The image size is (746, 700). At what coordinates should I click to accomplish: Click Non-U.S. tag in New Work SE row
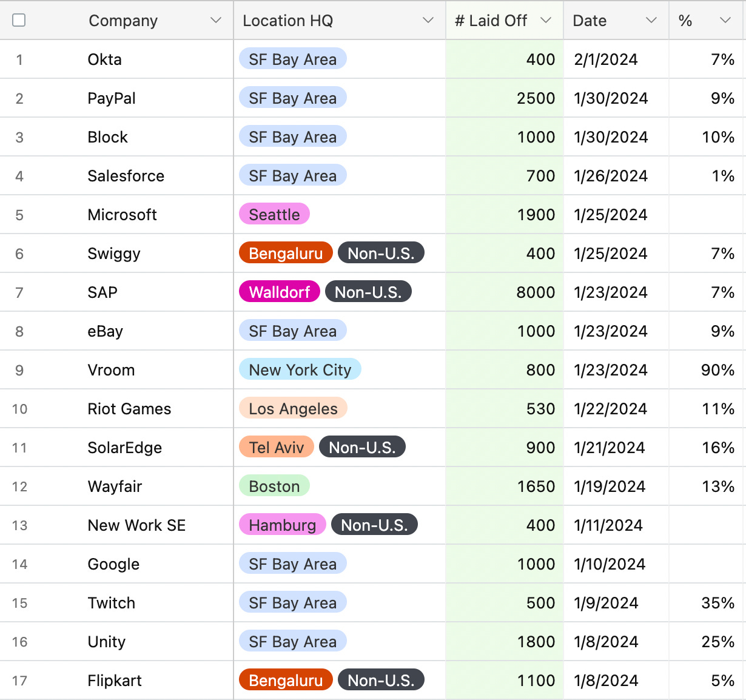coord(374,525)
